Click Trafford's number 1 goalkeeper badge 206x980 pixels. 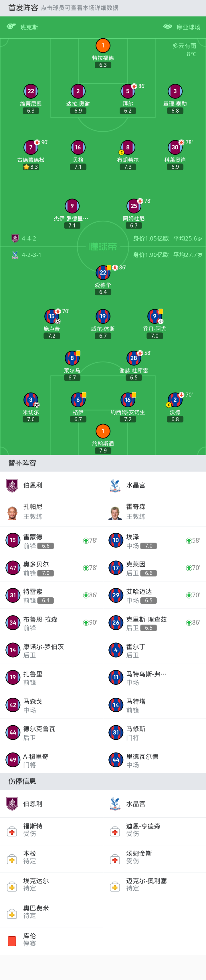click(x=103, y=46)
